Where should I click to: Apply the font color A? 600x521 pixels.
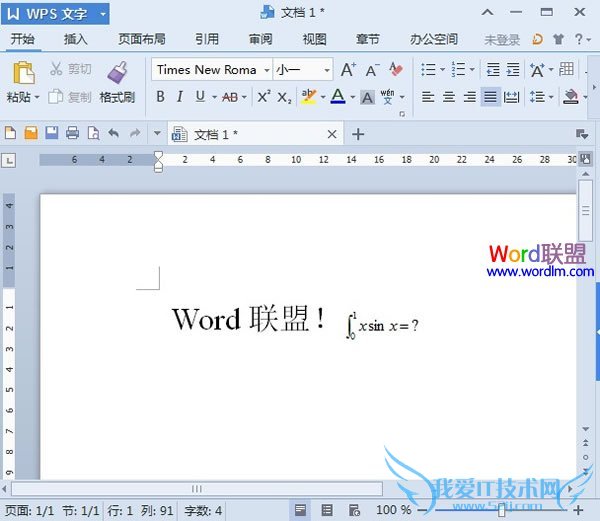(338, 96)
